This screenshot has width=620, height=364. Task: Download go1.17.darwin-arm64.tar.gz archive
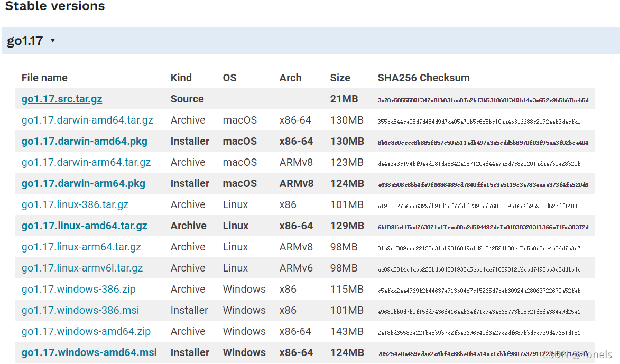pyautogui.click(x=86, y=162)
